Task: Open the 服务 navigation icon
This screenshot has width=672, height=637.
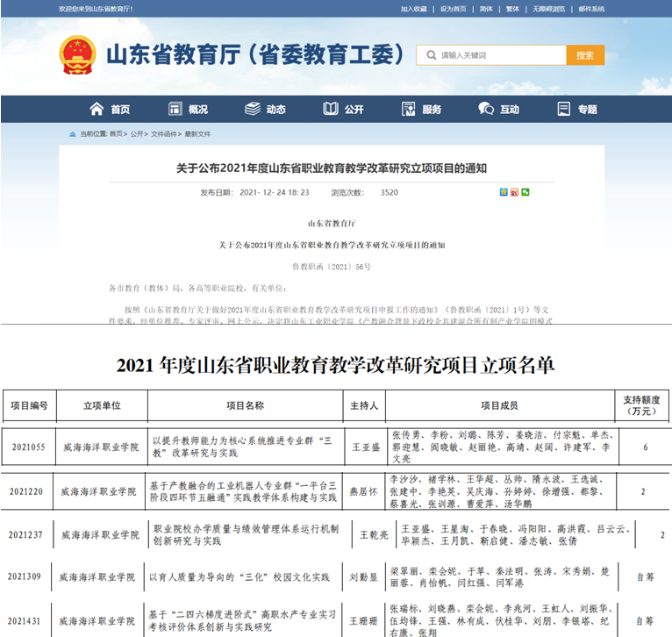Action: [409, 110]
